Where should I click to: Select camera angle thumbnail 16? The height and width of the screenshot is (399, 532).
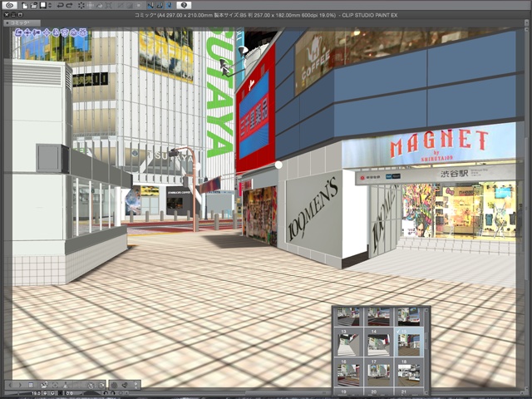[x=348, y=372]
